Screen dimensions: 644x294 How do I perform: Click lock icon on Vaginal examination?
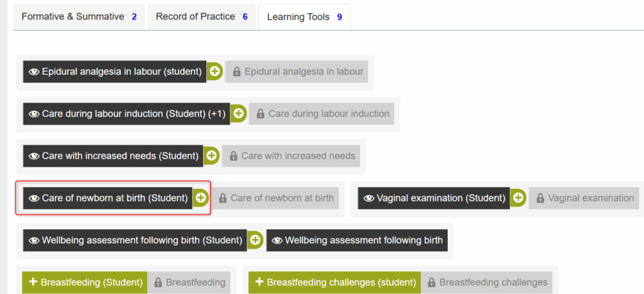pos(540,198)
